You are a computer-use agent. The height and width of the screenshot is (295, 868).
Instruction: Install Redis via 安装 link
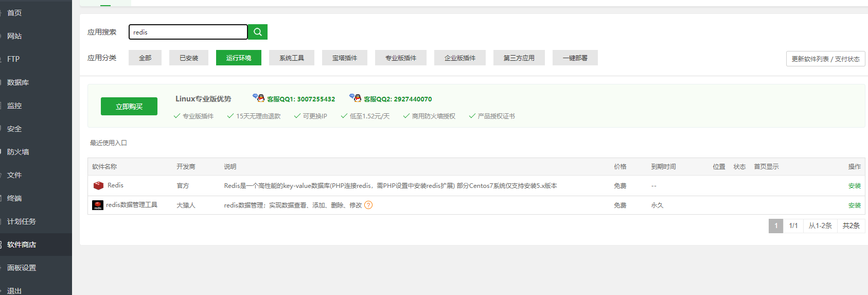point(854,186)
